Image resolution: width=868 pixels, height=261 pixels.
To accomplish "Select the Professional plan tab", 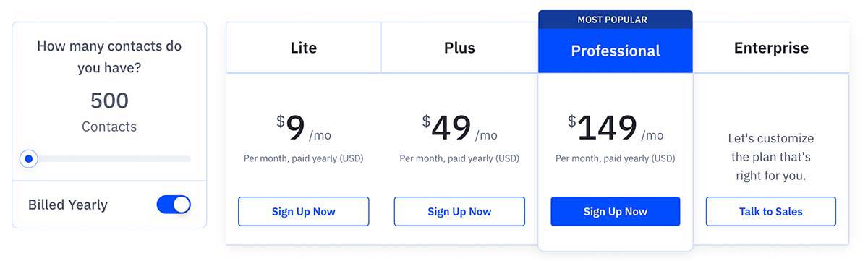I will tap(616, 51).
